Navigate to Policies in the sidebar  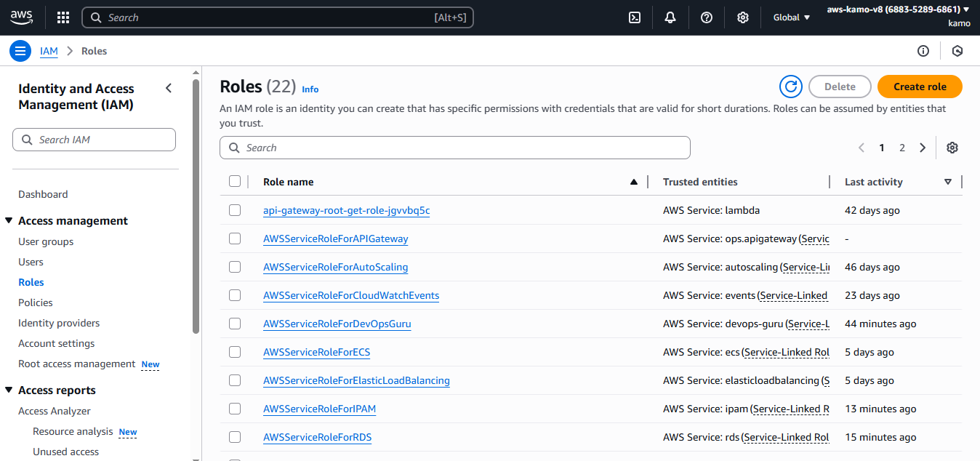(x=36, y=302)
